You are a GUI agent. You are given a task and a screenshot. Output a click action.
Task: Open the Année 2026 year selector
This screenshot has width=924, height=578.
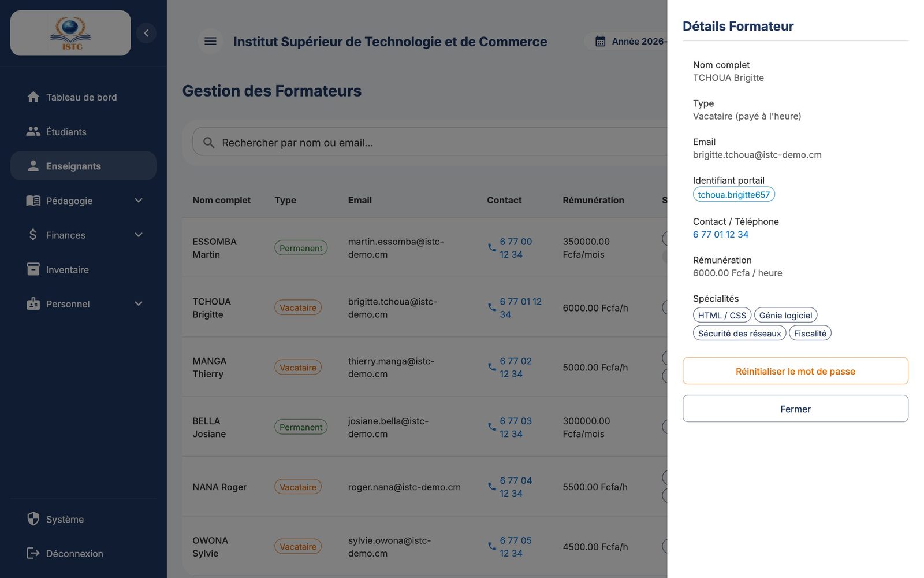[x=626, y=42]
